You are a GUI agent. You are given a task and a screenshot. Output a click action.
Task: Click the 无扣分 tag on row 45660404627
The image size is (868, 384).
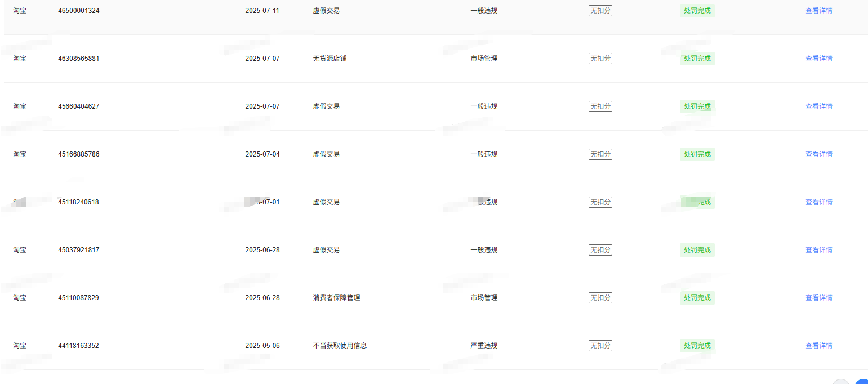(600, 106)
